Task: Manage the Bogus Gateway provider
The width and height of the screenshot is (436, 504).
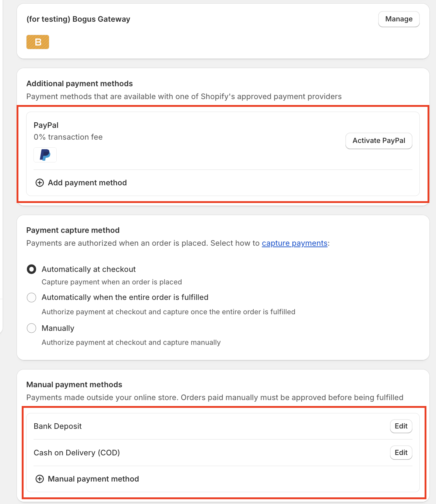Action: 398,19
